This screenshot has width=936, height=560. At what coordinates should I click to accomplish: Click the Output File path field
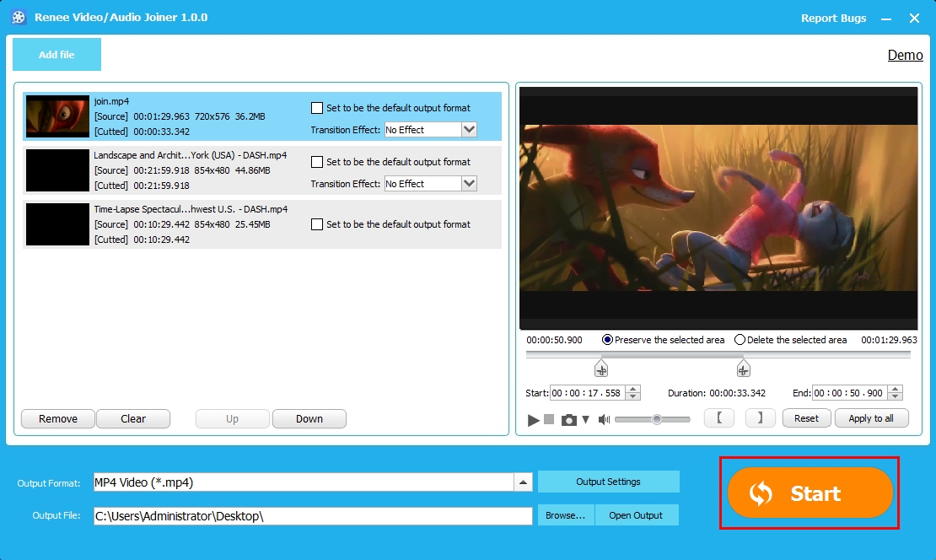click(x=312, y=515)
